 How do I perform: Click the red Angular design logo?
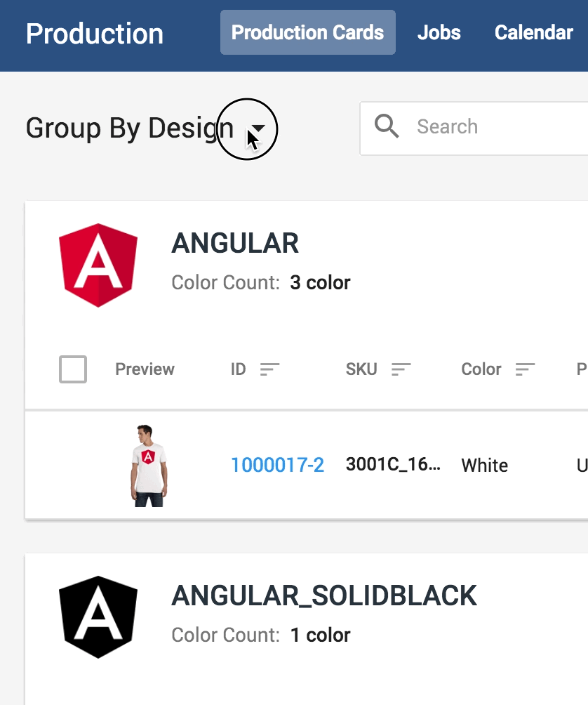pos(98,265)
